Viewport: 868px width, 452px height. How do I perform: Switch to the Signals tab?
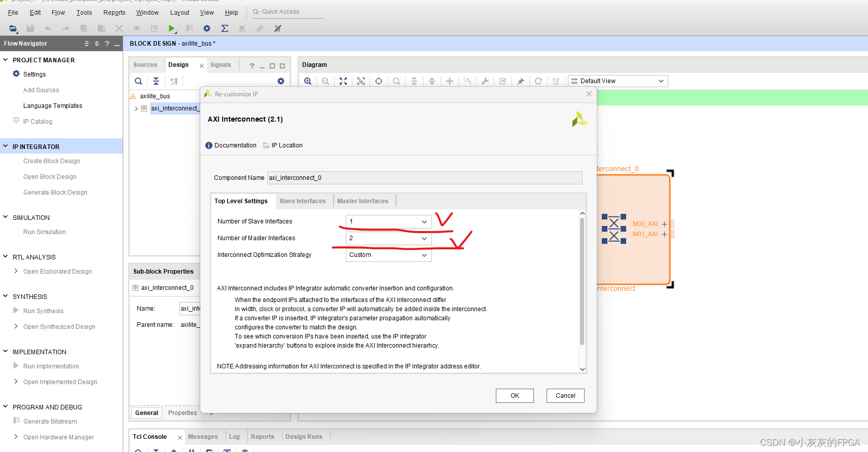[221, 65]
